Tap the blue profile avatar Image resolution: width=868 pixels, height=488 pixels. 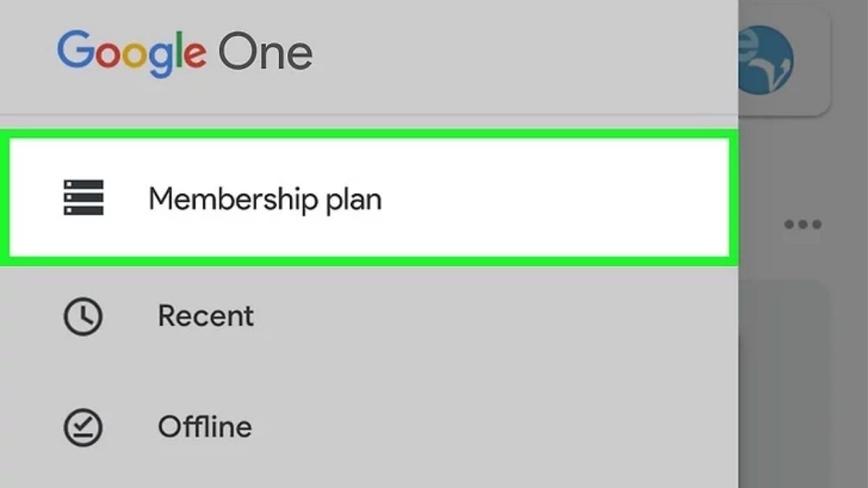765,59
